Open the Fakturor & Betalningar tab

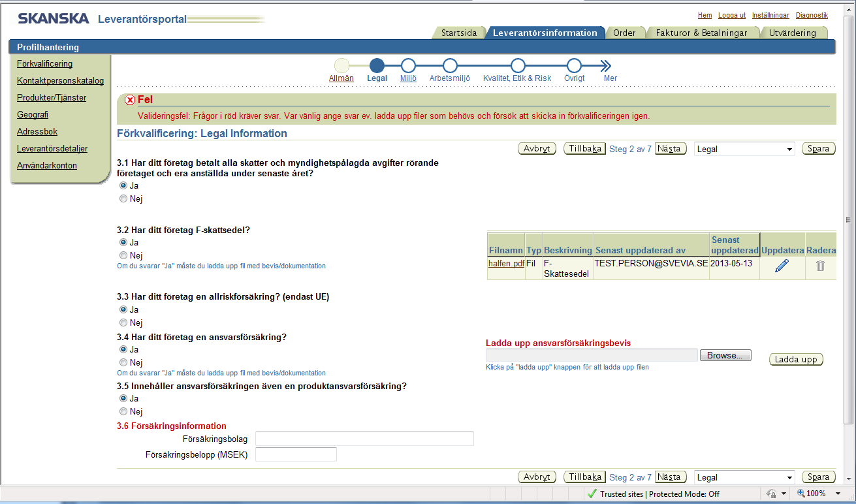point(701,33)
